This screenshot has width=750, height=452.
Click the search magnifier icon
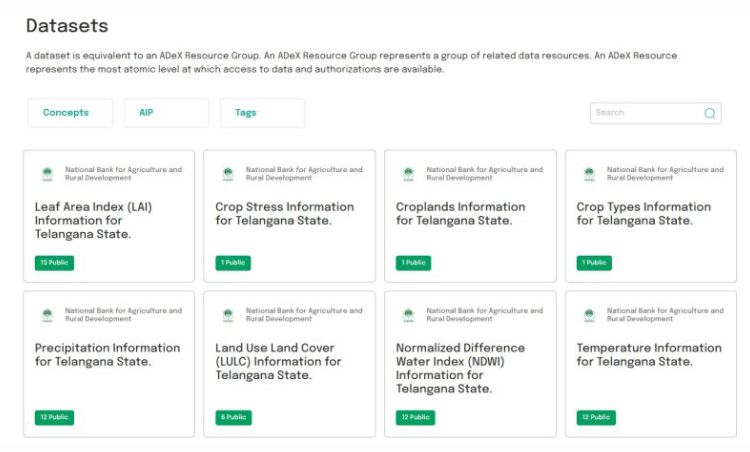coord(710,113)
